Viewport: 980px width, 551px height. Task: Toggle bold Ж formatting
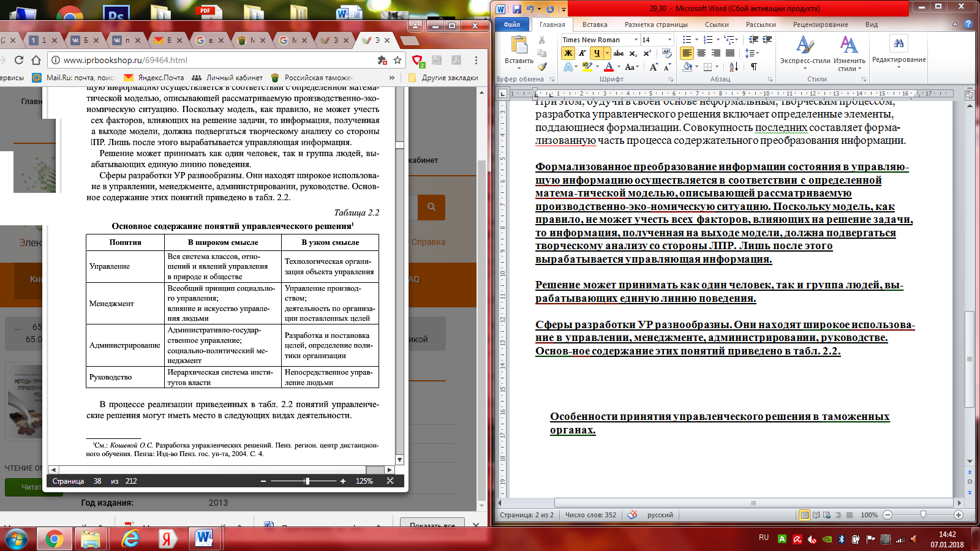(x=568, y=53)
